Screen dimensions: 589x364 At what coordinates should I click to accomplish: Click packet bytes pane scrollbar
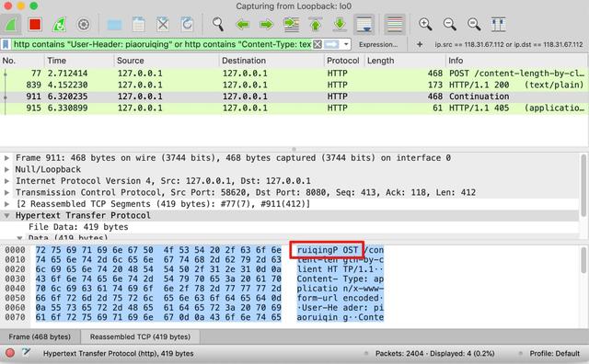583,260
